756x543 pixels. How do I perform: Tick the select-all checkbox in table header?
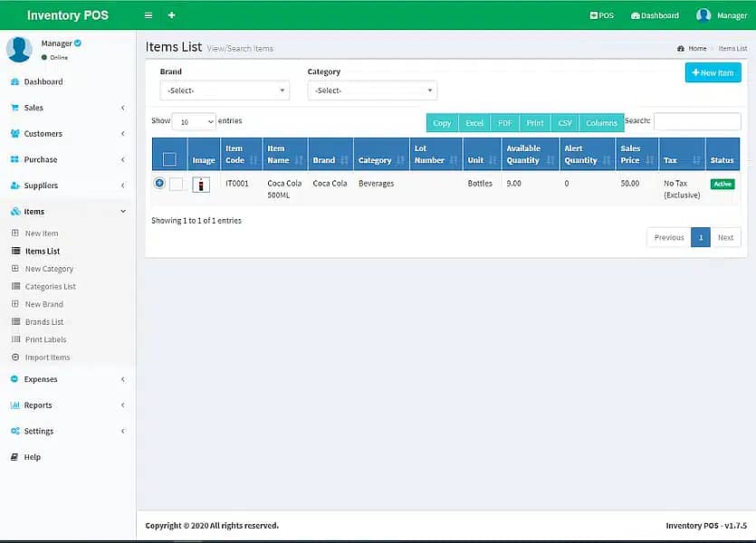[169, 159]
